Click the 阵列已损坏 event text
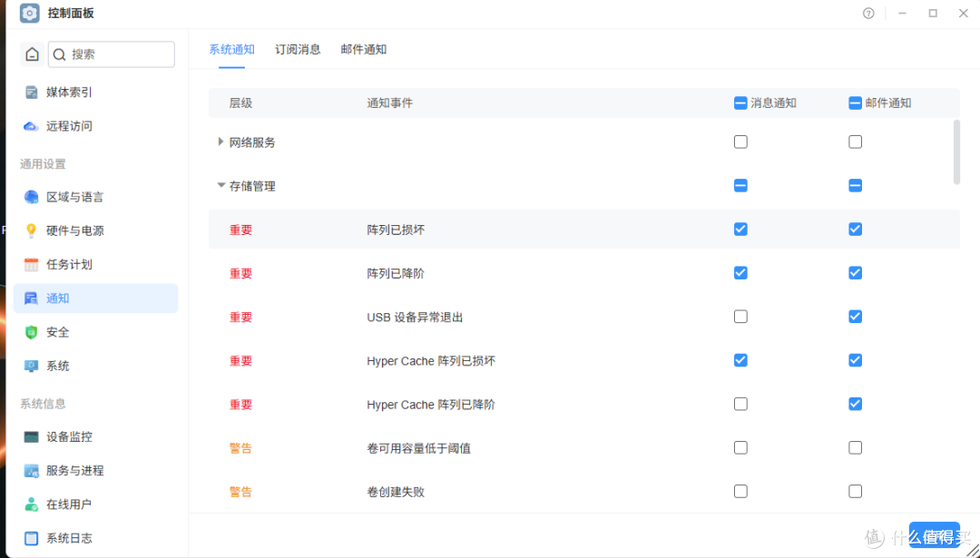The height and width of the screenshot is (558, 980). point(396,230)
